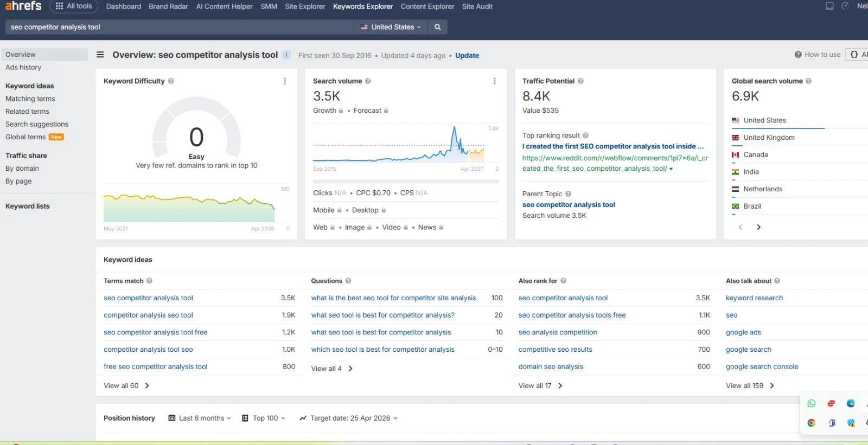868x445 pixels.
Task: Open Site Audit tab
Action: tap(477, 7)
